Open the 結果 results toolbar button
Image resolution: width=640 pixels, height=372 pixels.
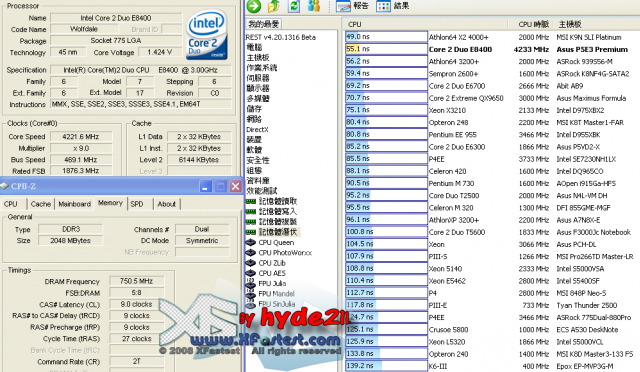click(x=392, y=6)
